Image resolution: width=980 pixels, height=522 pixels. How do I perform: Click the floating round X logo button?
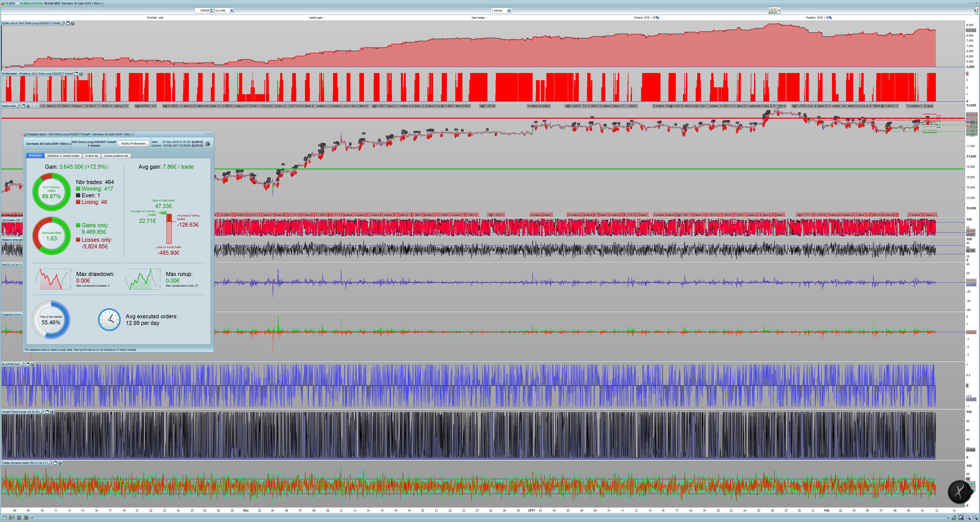coord(960,492)
